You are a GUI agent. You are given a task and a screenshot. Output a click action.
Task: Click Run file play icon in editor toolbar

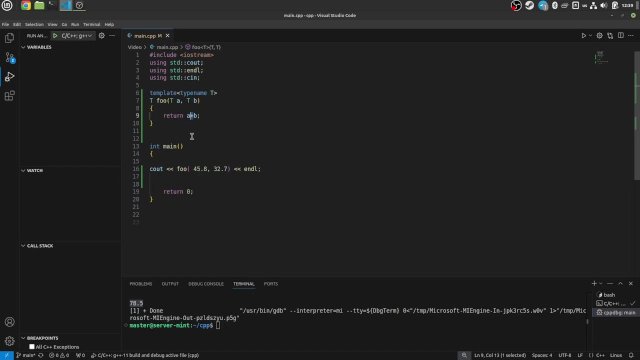point(583,36)
